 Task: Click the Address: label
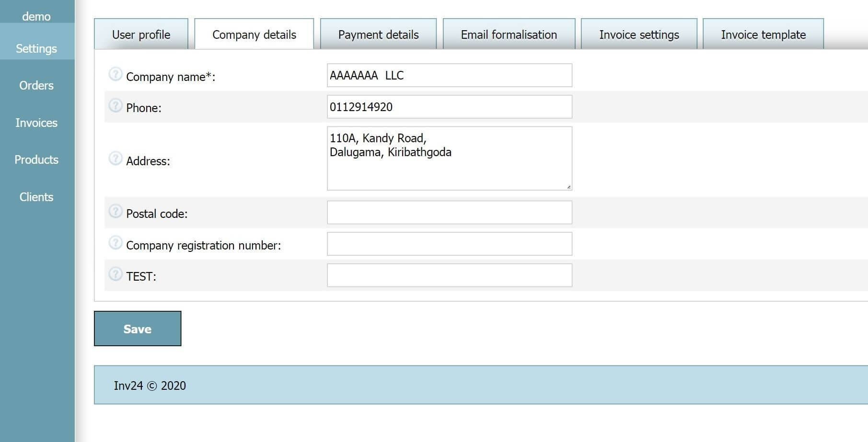(148, 161)
